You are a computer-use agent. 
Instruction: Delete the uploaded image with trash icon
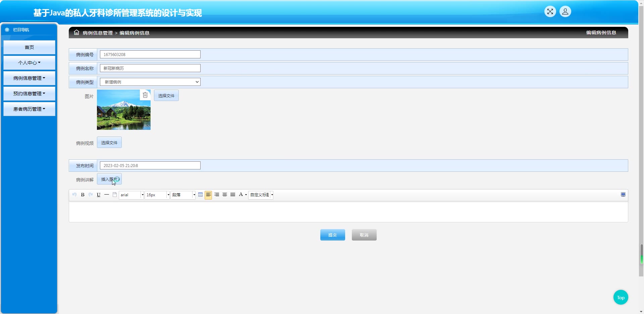(x=145, y=95)
